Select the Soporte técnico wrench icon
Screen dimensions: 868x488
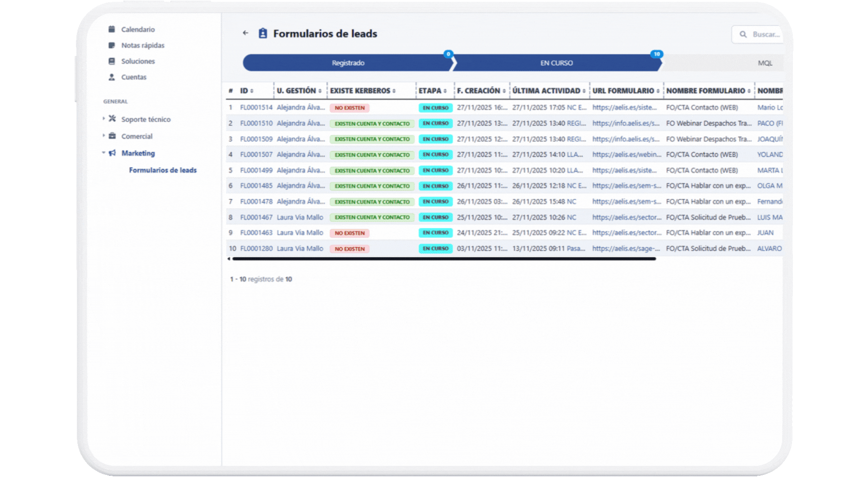pyautogui.click(x=111, y=119)
